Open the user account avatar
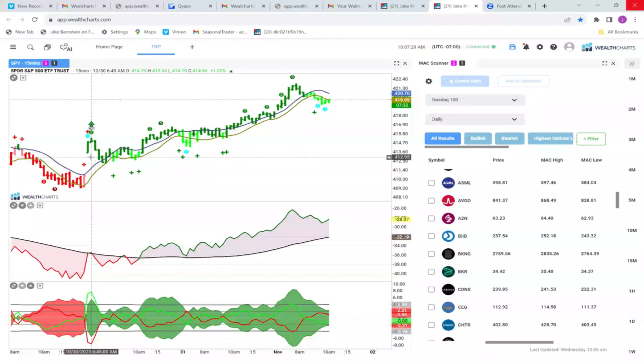644x362 pixels. (569, 47)
